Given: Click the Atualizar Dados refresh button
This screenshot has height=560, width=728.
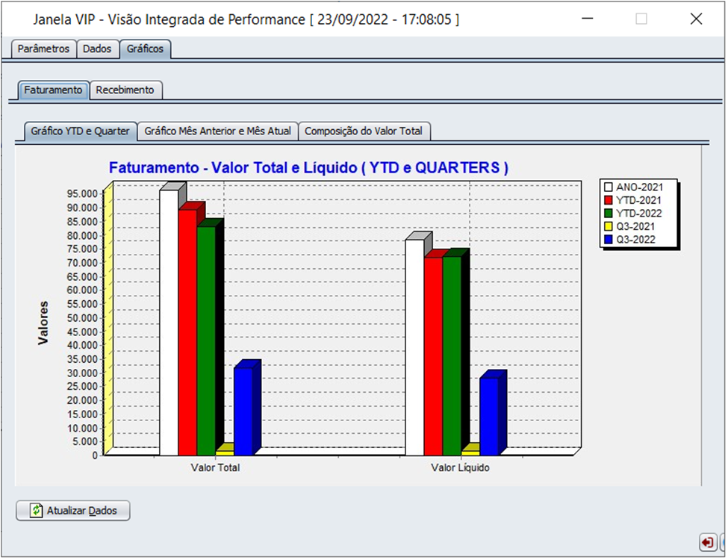Looking at the screenshot, I should [73, 511].
